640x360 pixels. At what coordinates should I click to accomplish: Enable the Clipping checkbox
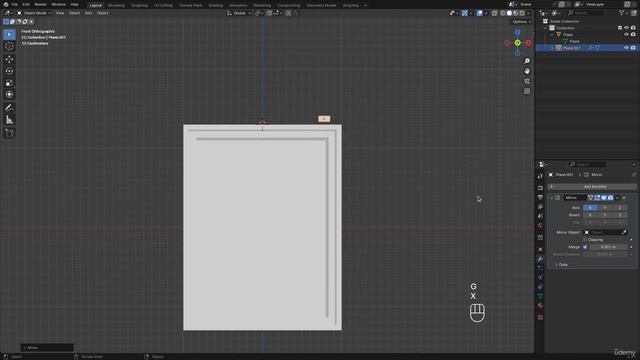pos(585,240)
